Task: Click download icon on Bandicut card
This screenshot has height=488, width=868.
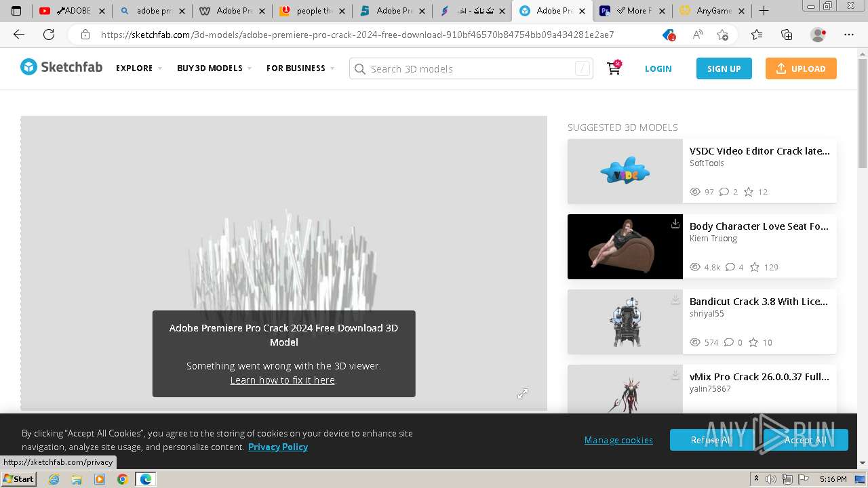Action: click(x=675, y=299)
